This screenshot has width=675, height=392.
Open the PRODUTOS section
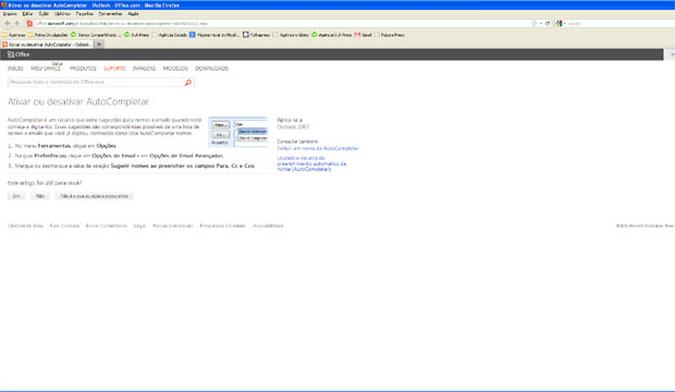tap(83, 68)
